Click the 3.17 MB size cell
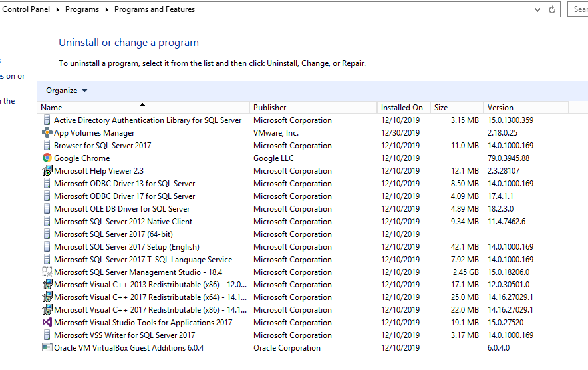Screen dimensions: 588x370 click(465, 335)
